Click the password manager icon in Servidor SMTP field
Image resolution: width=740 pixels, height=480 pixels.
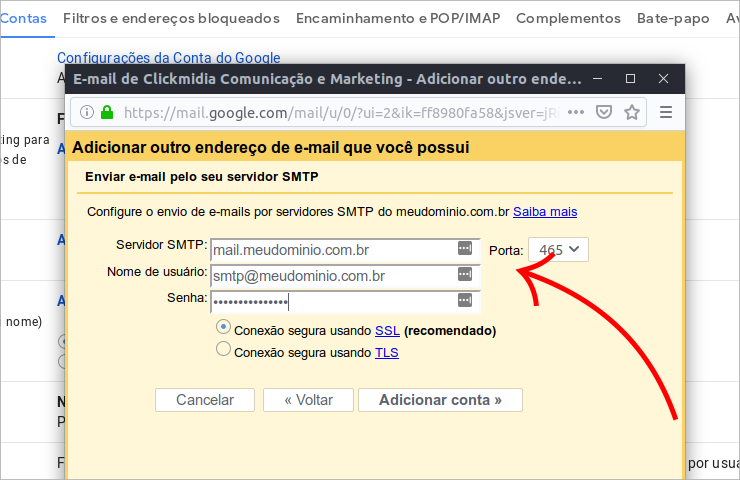point(465,248)
